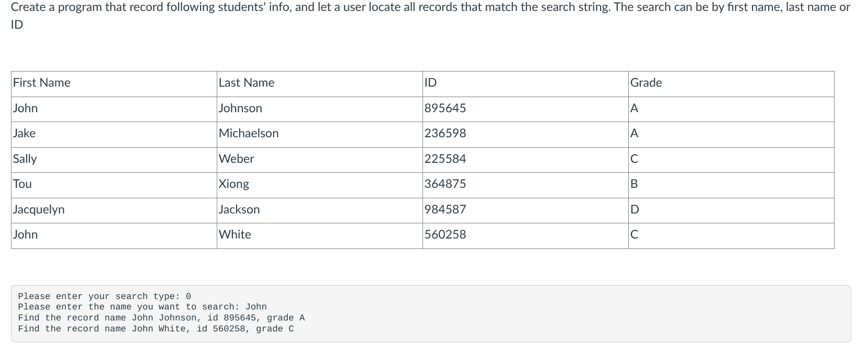The image size is (868, 357).
Task: Click grade D in the table
Action: click(x=635, y=210)
